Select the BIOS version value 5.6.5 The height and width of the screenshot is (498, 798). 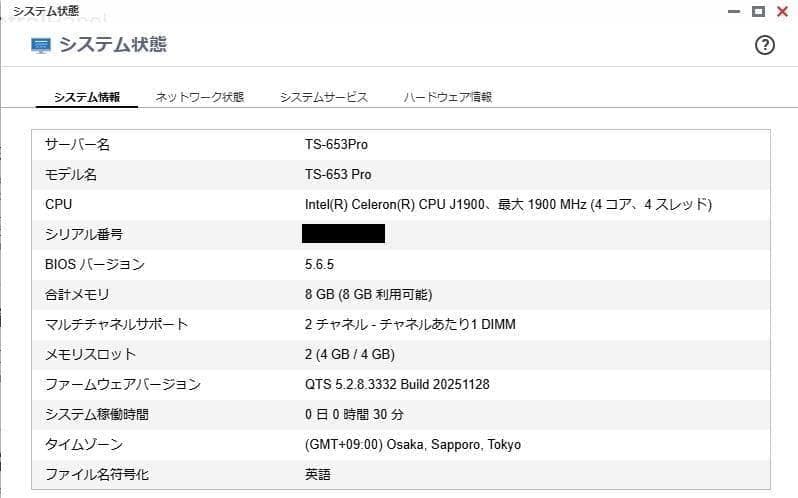[319, 265]
